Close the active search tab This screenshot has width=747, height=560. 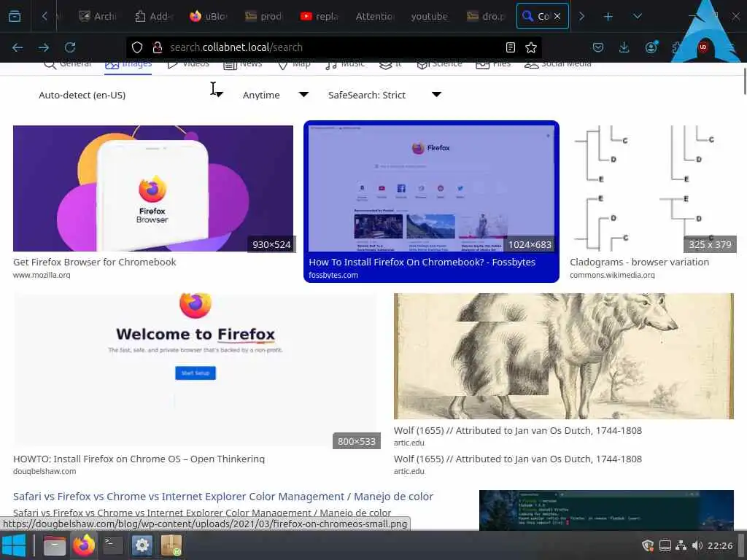(557, 16)
